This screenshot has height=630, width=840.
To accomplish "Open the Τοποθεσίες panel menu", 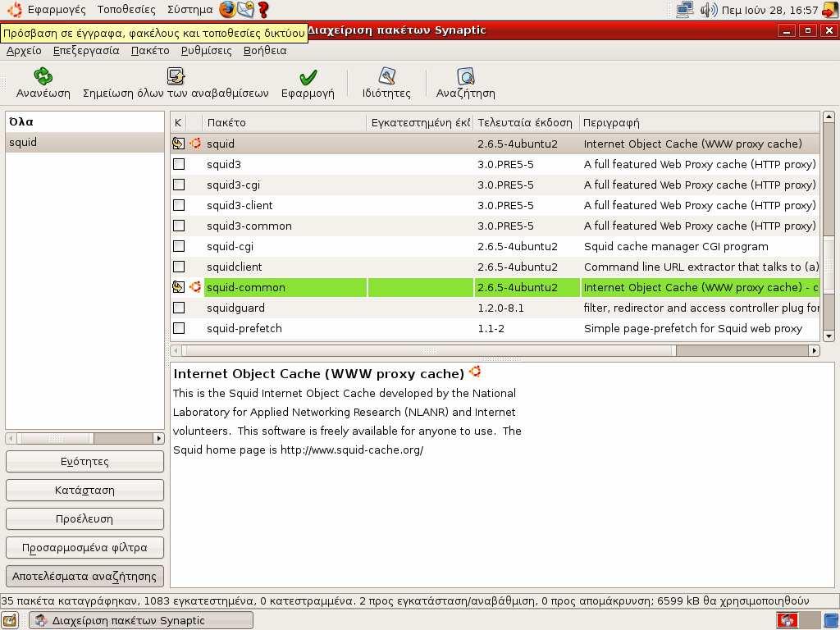I will coord(126,10).
